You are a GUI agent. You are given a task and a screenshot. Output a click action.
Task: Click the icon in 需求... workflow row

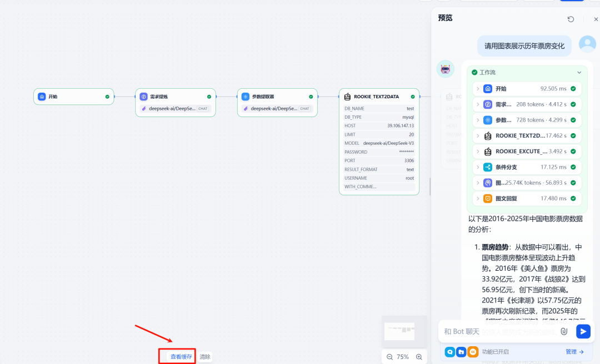(x=488, y=104)
